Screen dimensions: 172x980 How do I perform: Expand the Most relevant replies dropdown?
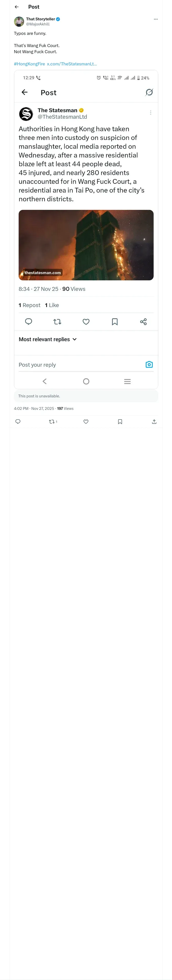click(48, 339)
